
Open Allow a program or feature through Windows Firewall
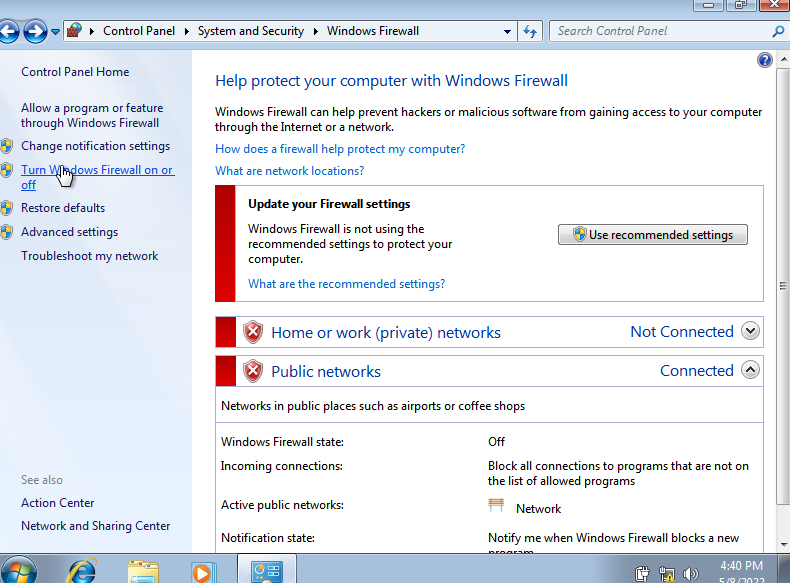pyautogui.click(x=92, y=115)
